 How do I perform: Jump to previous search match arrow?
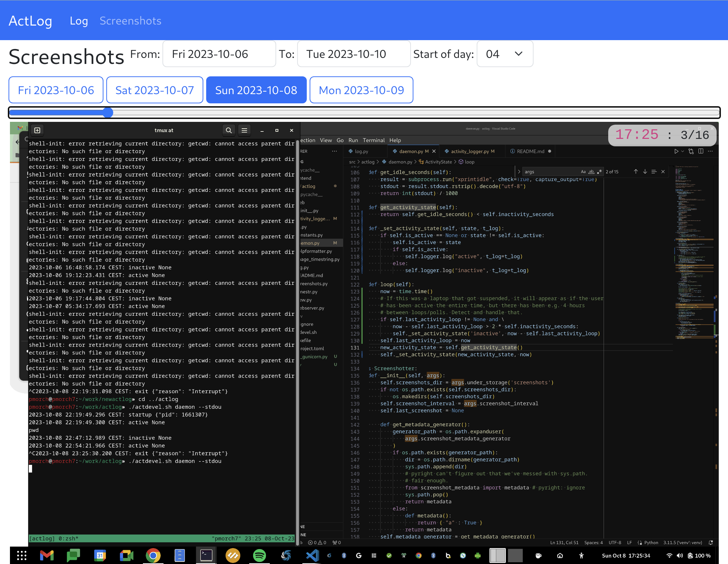click(x=636, y=172)
